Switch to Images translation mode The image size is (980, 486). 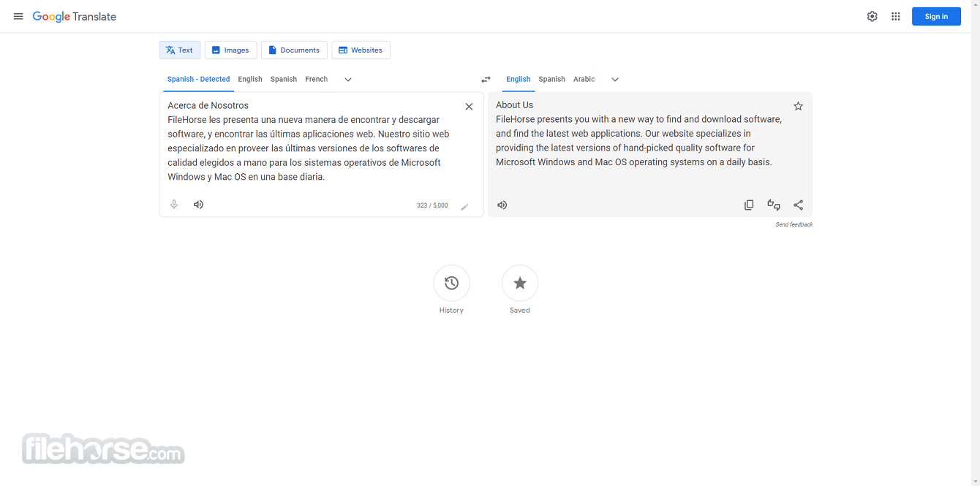231,50
